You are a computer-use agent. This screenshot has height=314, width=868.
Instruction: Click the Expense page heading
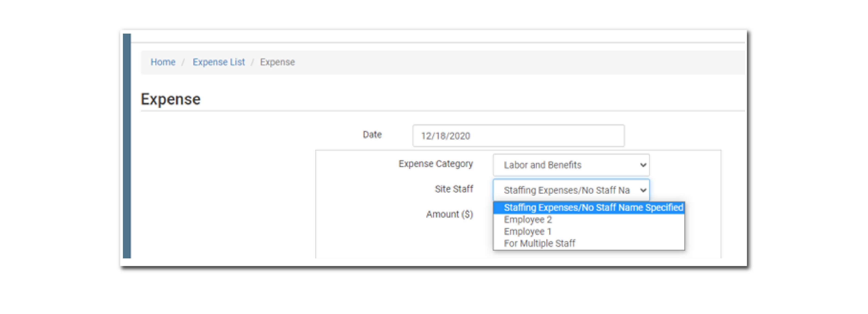coord(171,99)
